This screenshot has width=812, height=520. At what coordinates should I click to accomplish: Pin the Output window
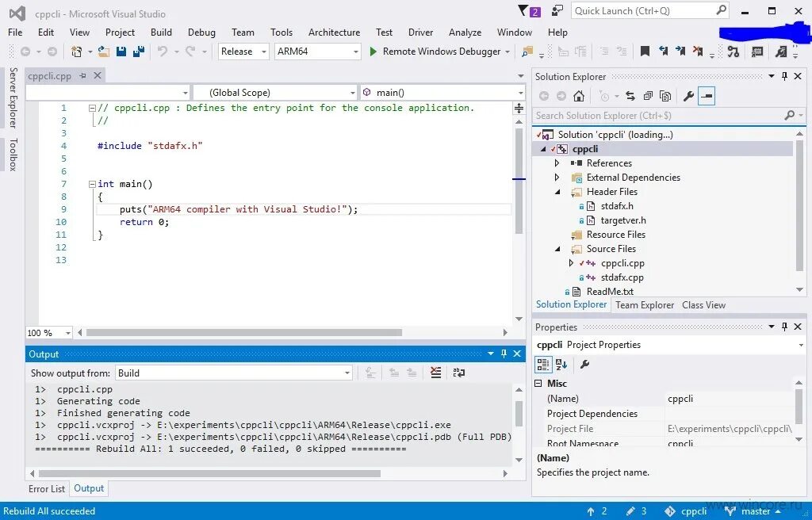[x=504, y=354]
